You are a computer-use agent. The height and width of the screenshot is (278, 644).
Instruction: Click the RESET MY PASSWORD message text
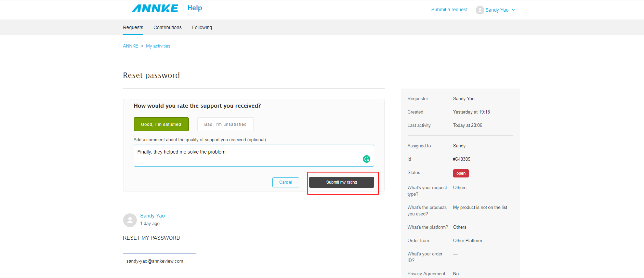click(x=152, y=238)
